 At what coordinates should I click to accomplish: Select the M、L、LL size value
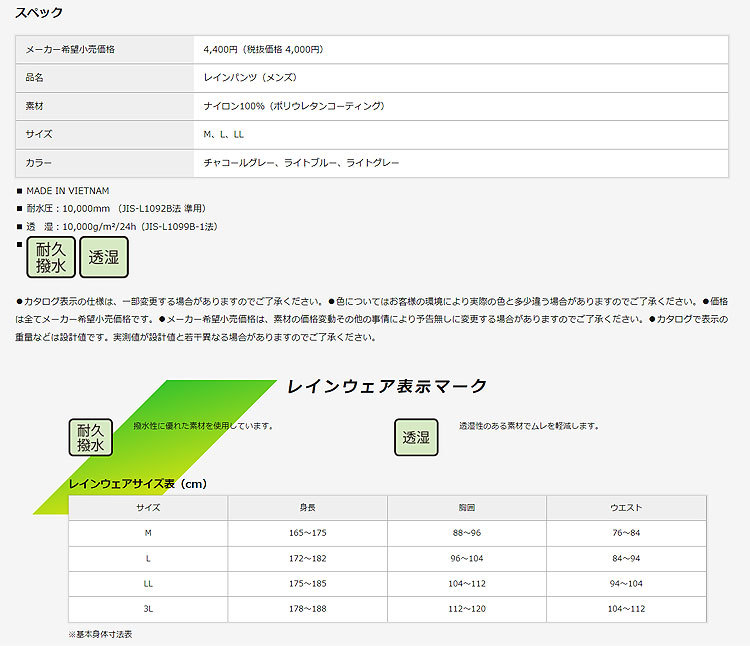pos(224,133)
